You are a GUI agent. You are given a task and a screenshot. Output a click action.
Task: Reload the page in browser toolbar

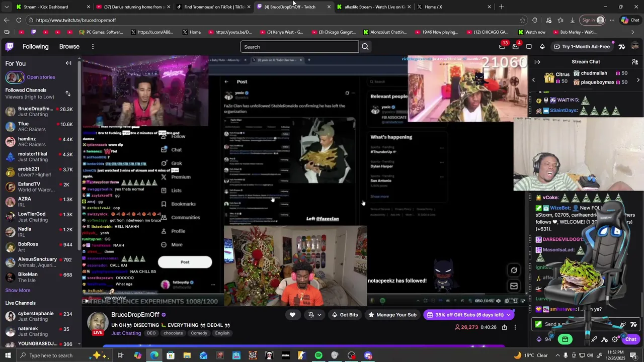pos(19,20)
